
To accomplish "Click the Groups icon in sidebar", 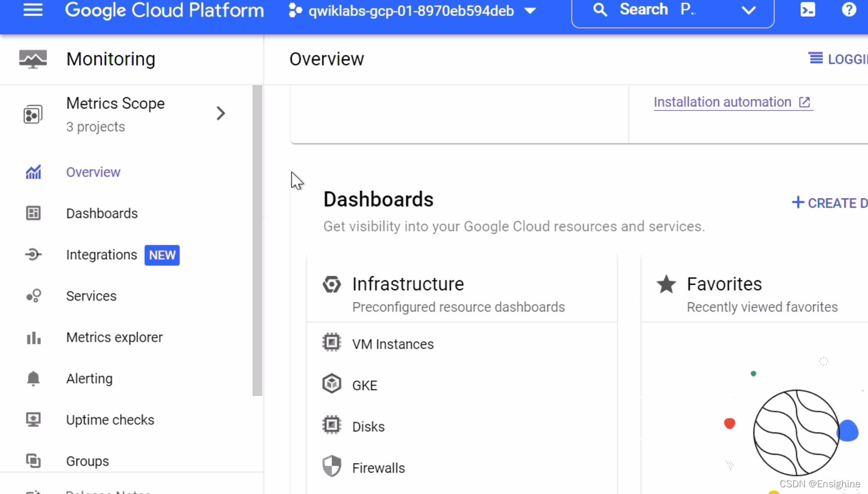I will point(34,460).
